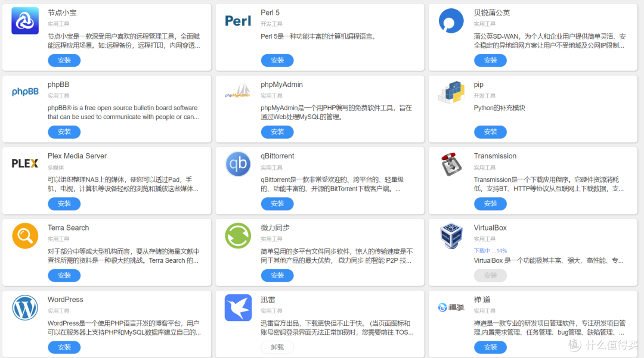The height and width of the screenshot is (358, 644).
Task: Click the 多媒体 category under Plex
Action: tap(56, 167)
